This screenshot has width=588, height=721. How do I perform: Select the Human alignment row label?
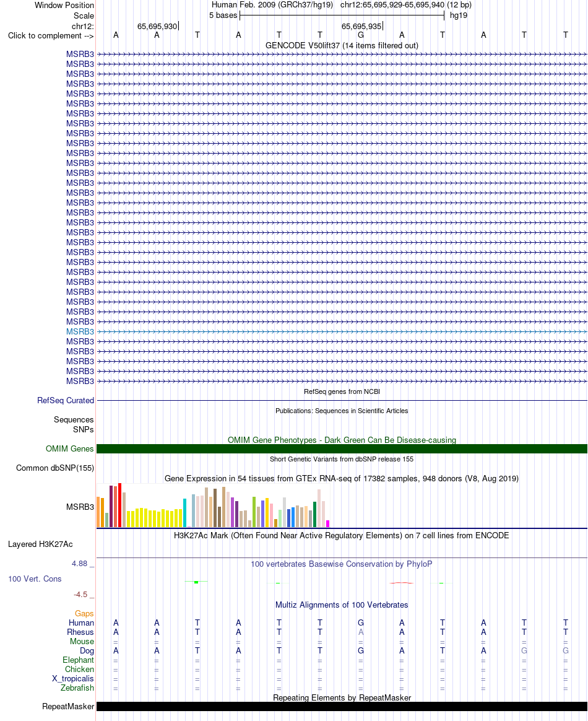coord(81,623)
